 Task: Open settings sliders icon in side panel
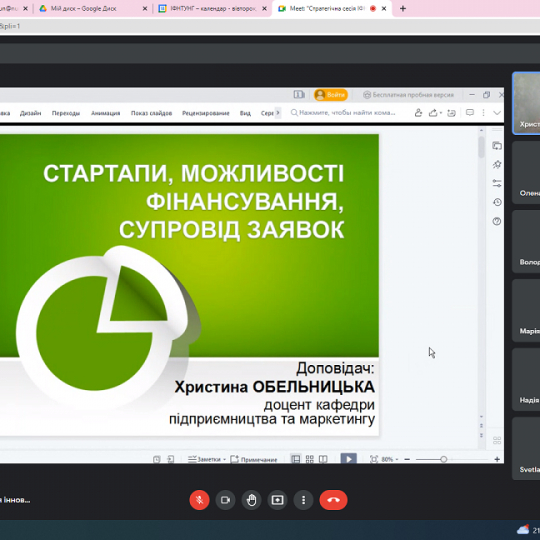497,183
